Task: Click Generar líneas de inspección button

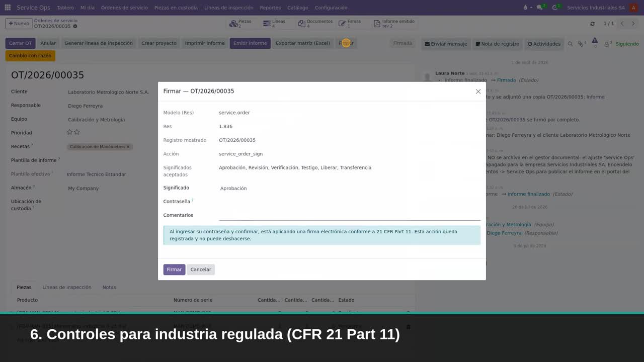Action: coord(99,43)
